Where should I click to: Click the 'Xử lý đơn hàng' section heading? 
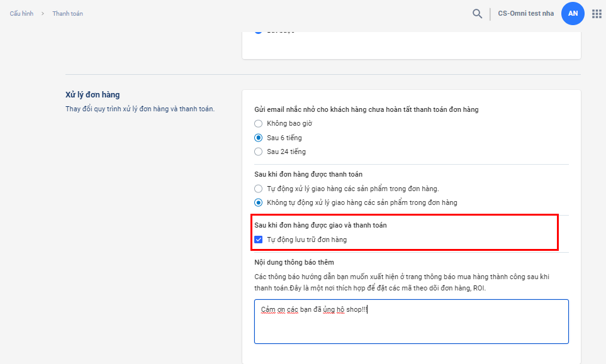[93, 95]
